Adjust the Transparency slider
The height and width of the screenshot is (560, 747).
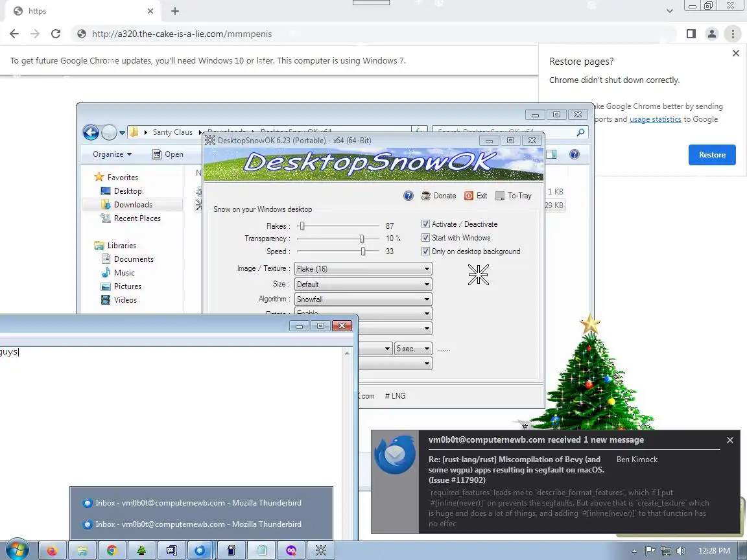point(362,239)
